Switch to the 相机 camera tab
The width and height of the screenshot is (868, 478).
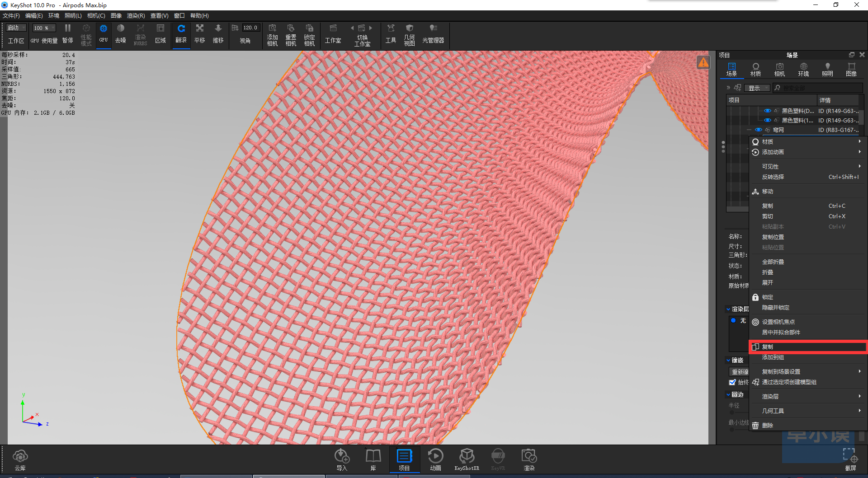[779, 70]
